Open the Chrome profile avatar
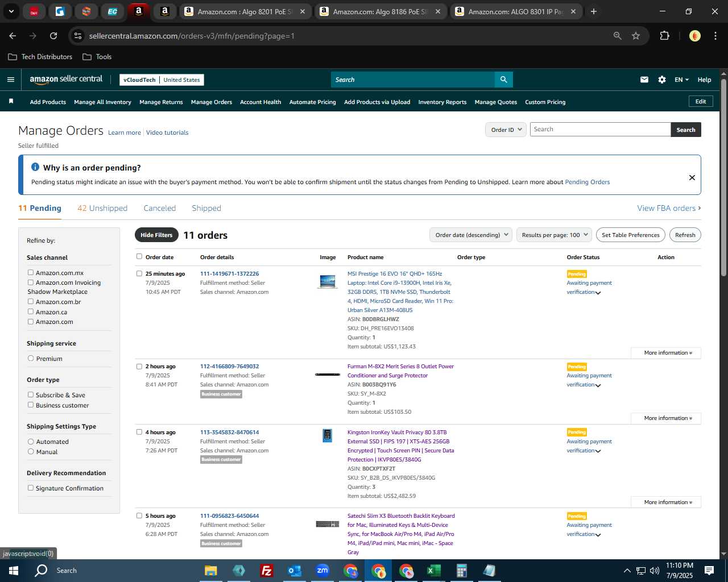Screen dimensions: 728x582 [694, 36]
